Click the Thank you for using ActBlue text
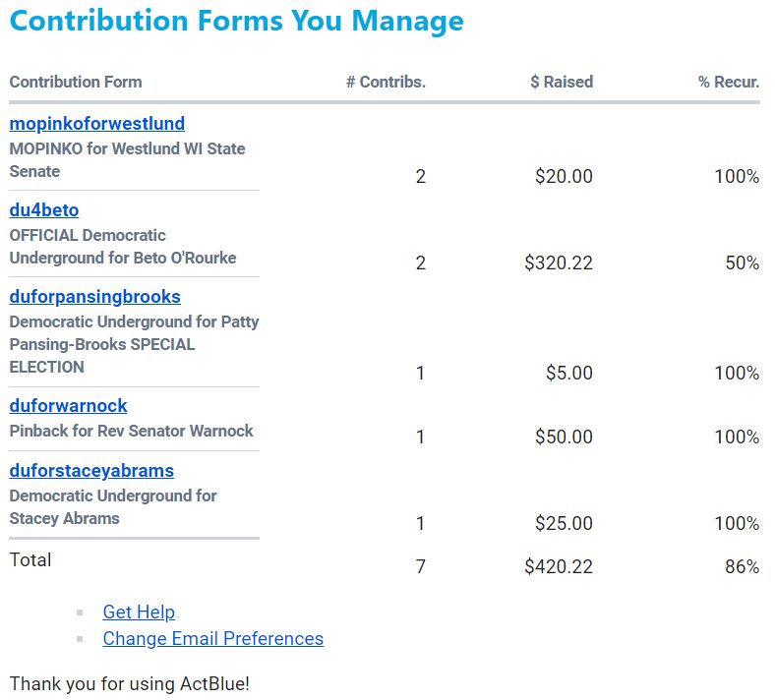Screen dimensions: 775x700 click(x=130, y=683)
